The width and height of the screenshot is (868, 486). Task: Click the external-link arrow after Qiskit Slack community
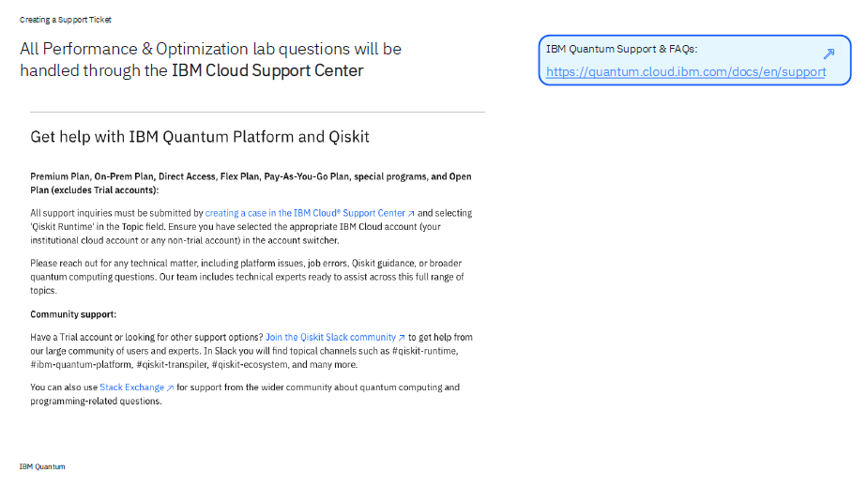[402, 338]
